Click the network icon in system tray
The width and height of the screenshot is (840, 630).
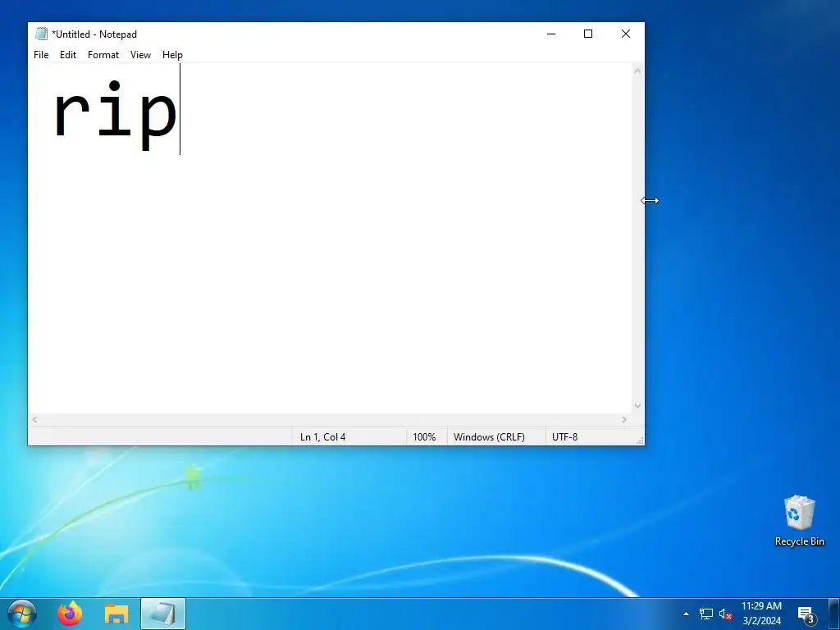706,614
